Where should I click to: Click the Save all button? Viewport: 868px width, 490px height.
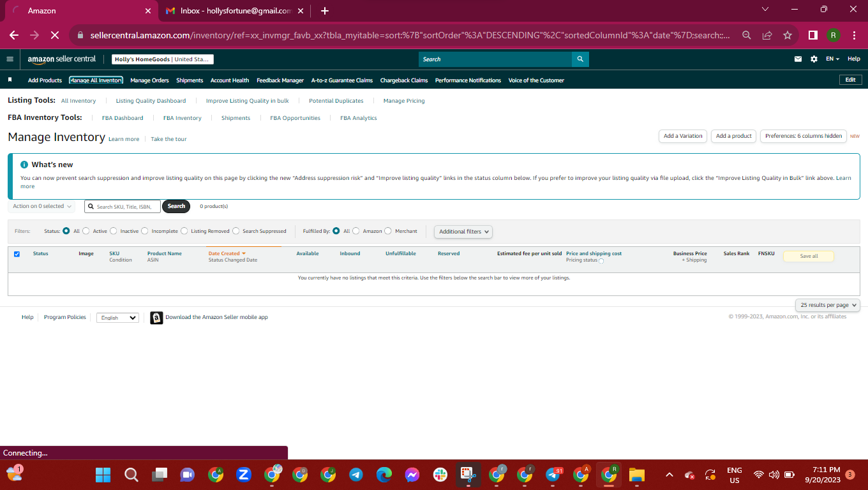pyautogui.click(x=809, y=256)
